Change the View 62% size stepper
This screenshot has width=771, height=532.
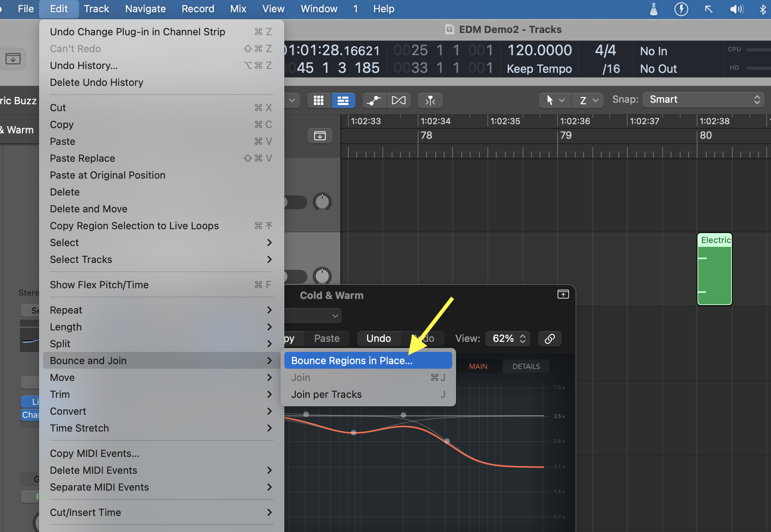[x=507, y=339]
